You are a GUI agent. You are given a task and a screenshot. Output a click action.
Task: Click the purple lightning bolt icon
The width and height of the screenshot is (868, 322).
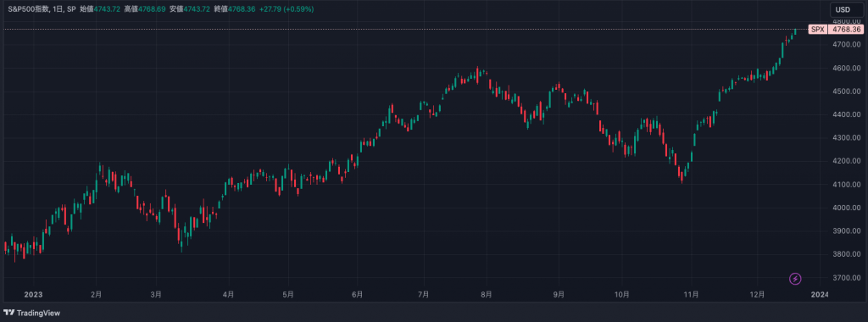coord(795,278)
